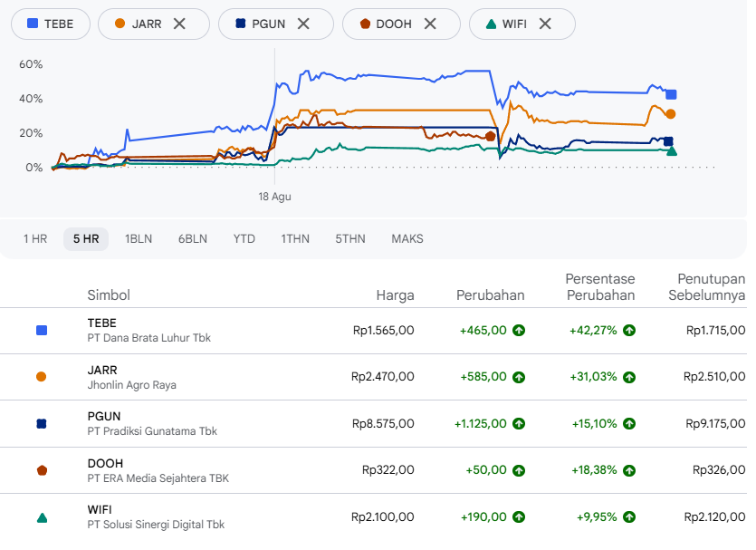The width and height of the screenshot is (756, 550).
Task: Click the up-arrow icon next to +190,00
Action: coord(518,517)
